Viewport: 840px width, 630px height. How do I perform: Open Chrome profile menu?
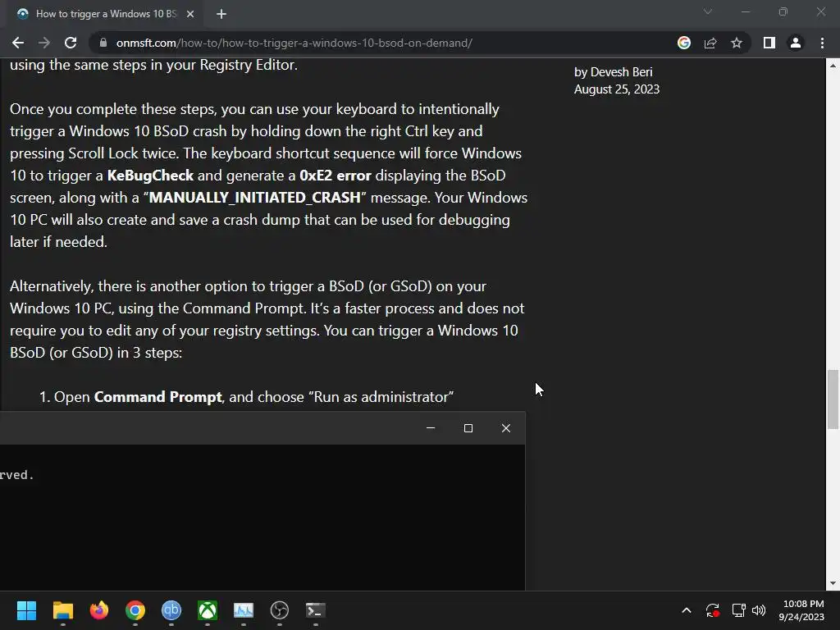pos(796,43)
